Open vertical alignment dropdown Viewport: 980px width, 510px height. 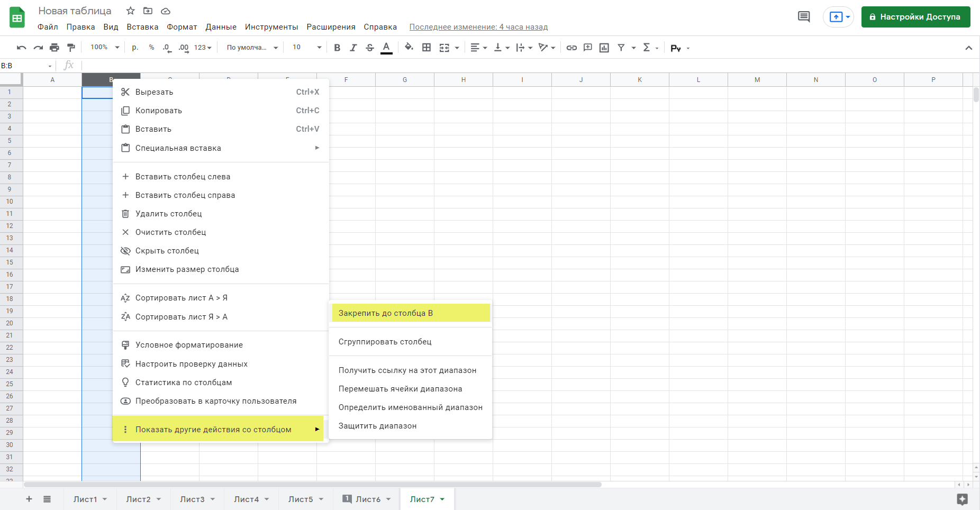pos(501,48)
